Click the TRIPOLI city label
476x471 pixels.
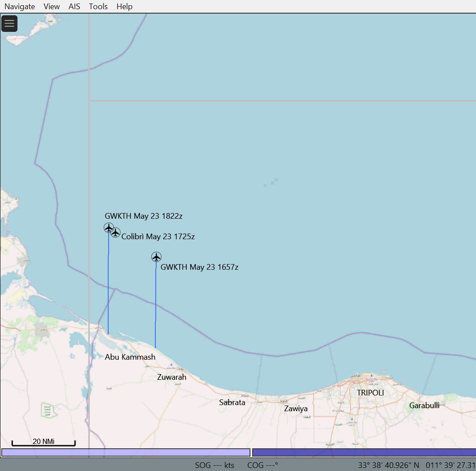(x=370, y=393)
